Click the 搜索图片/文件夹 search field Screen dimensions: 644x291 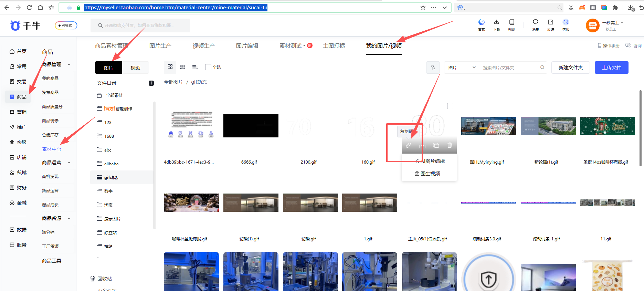(x=509, y=67)
